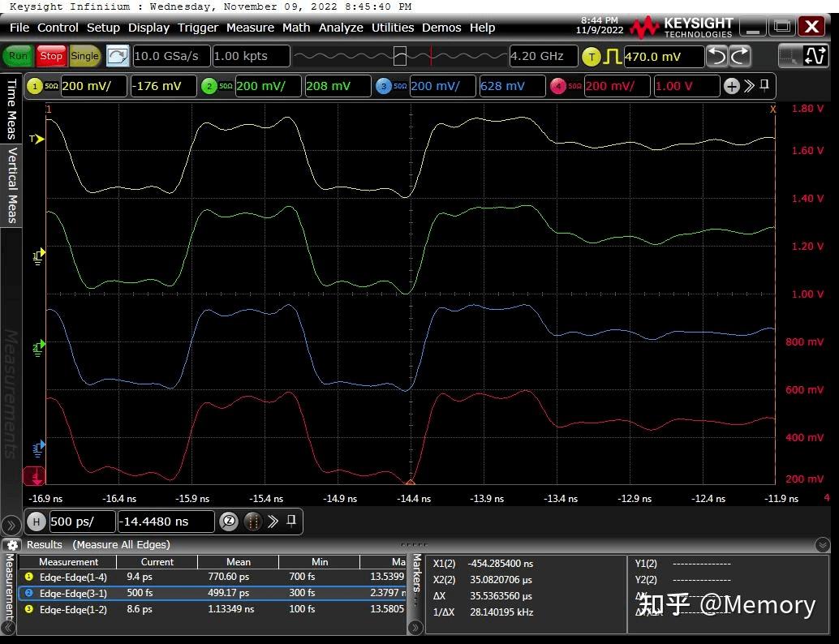Viewport: 839px width, 644px height.
Task: Click the horizontal H icon
Action: 37,522
